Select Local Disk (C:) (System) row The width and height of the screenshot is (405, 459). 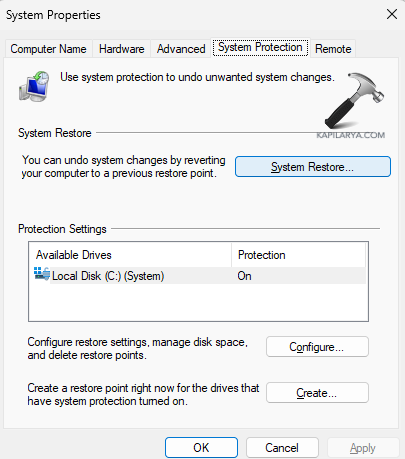click(x=199, y=276)
